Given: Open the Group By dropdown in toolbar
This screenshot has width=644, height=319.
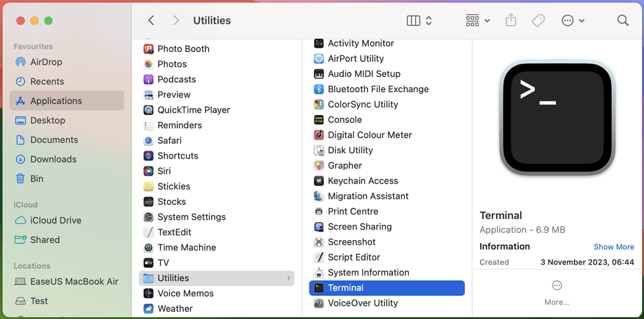Looking at the screenshot, I should 478,20.
